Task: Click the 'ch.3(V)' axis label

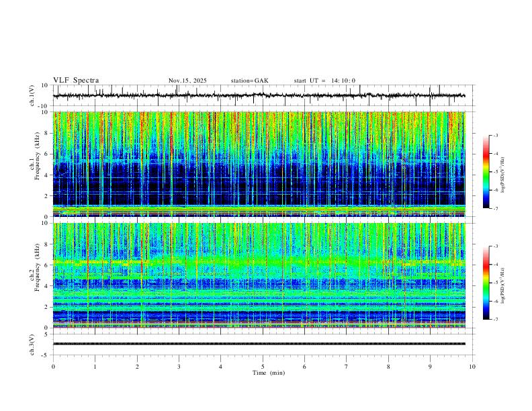Action: (x=32, y=345)
